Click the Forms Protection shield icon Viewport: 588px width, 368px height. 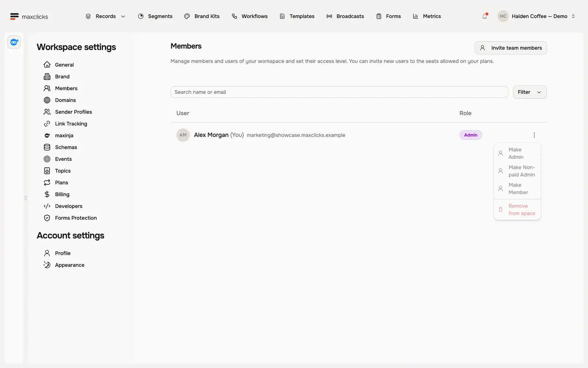[x=47, y=218]
